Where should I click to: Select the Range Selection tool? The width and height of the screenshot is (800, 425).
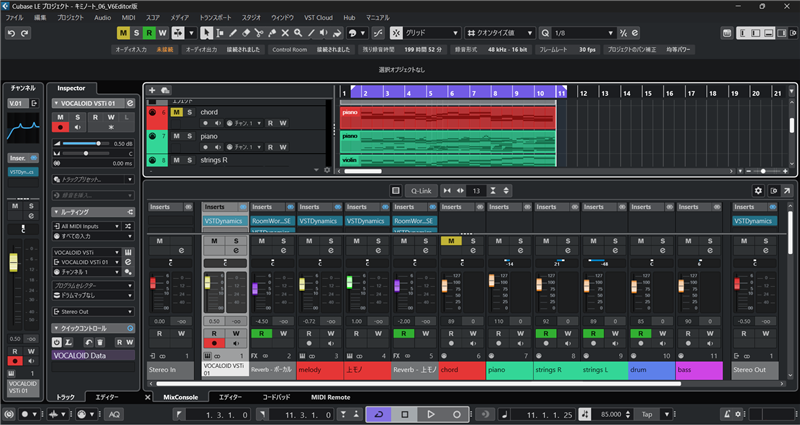[x=219, y=33]
